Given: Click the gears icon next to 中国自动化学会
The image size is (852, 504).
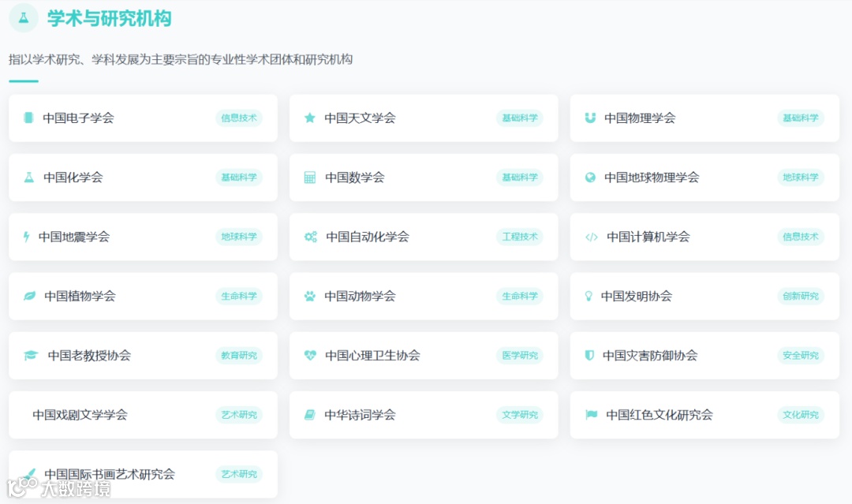Looking at the screenshot, I should click(310, 237).
